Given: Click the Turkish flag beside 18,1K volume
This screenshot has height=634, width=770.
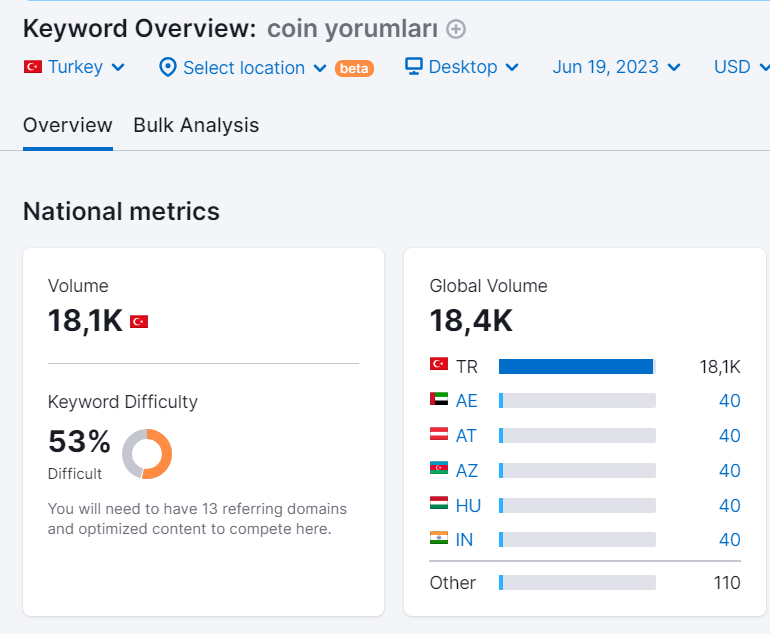Looking at the screenshot, I should click(139, 322).
